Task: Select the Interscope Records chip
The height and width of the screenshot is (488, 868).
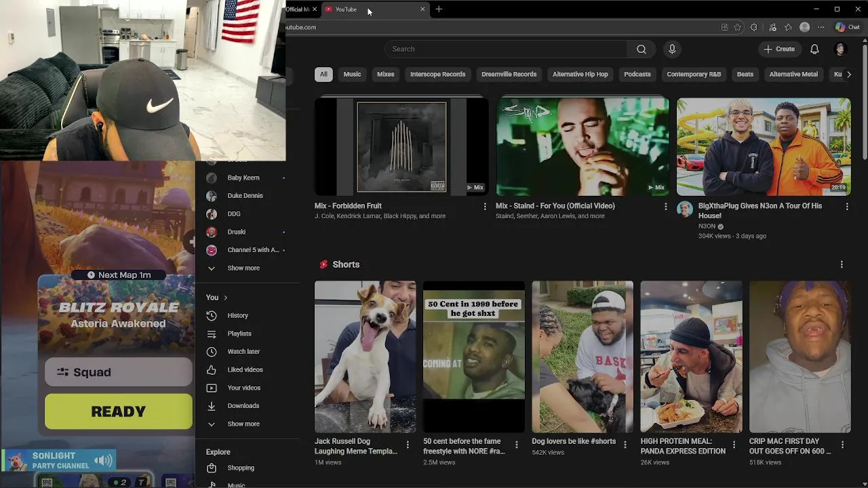Action: click(437, 75)
